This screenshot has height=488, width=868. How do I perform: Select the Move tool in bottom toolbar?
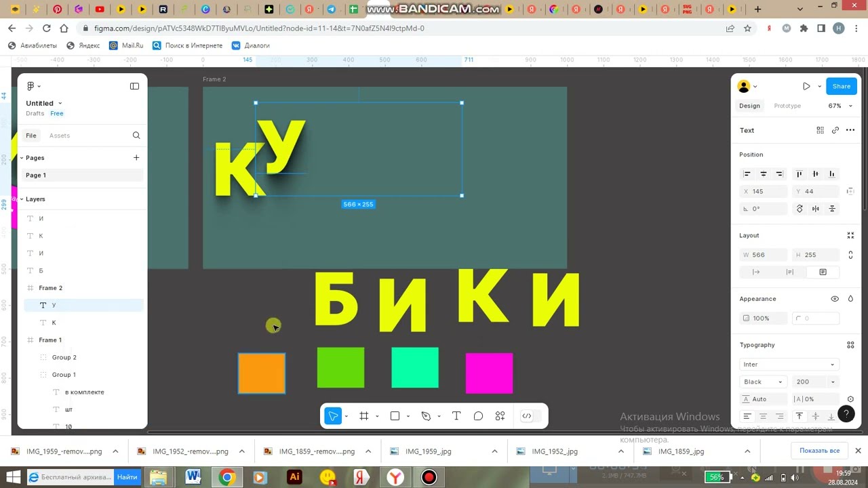click(333, 416)
